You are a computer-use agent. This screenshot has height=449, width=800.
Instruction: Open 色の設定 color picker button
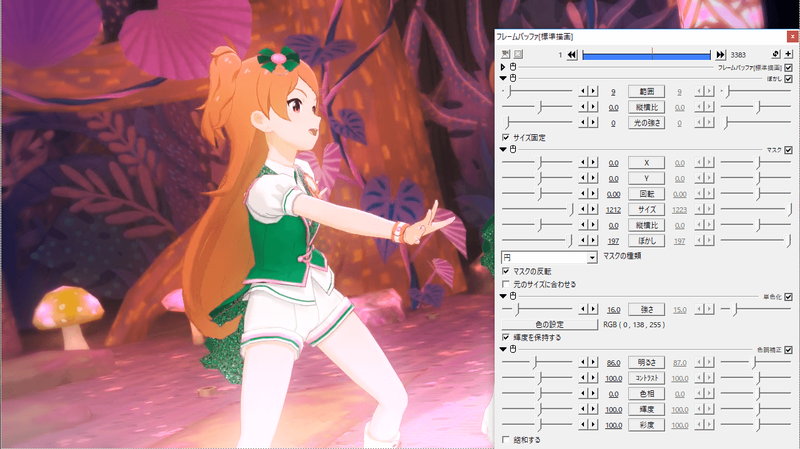click(x=549, y=324)
